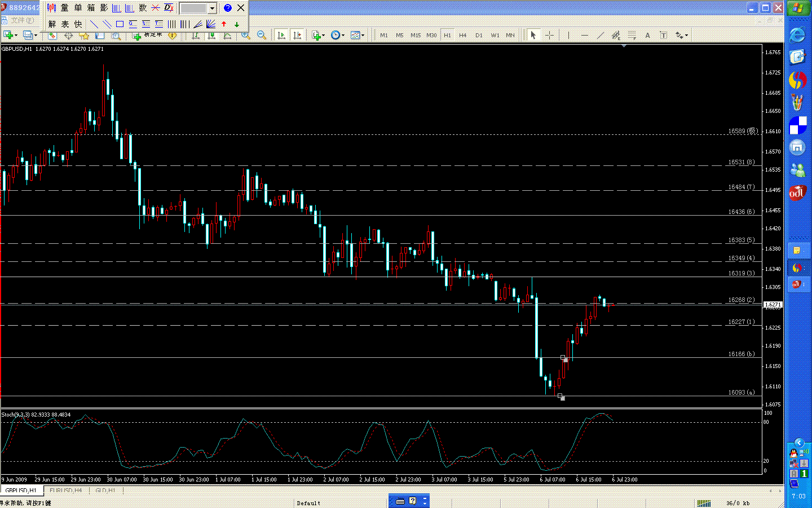
Task: Expand the profiles dropdown arrow
Action: tap(36, 35)
